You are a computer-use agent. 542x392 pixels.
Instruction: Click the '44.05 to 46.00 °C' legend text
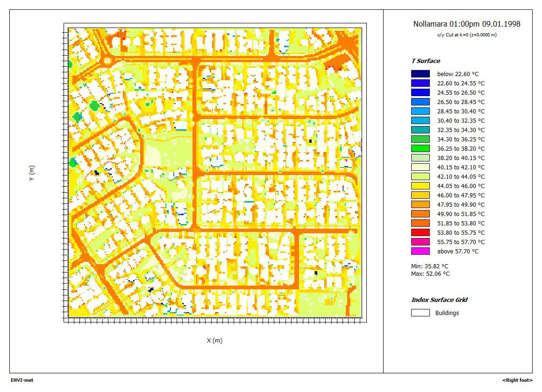(461, 186)
